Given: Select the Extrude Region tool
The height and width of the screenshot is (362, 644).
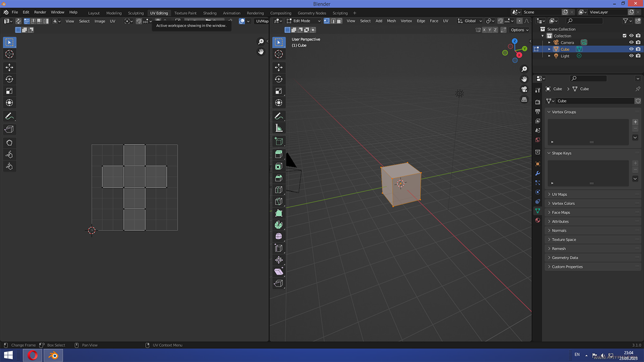Looking at the screenshot, I should [279, 154].
